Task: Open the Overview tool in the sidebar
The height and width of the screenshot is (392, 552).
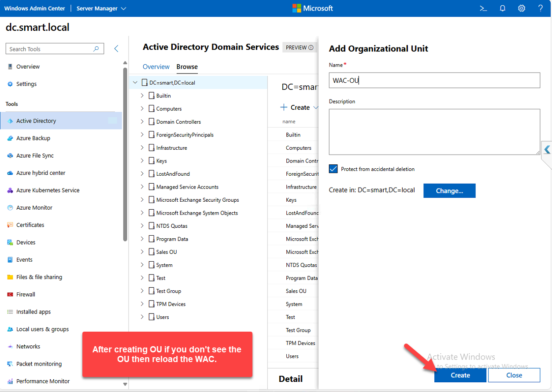Action: (x=28, y=67)
